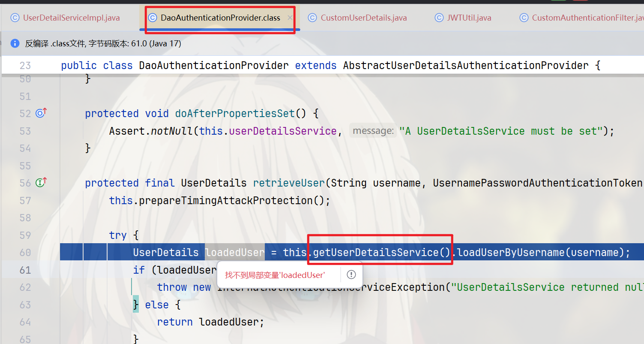
Task: Click the implementing method gutter icon beside line 56
Action: 40,182
